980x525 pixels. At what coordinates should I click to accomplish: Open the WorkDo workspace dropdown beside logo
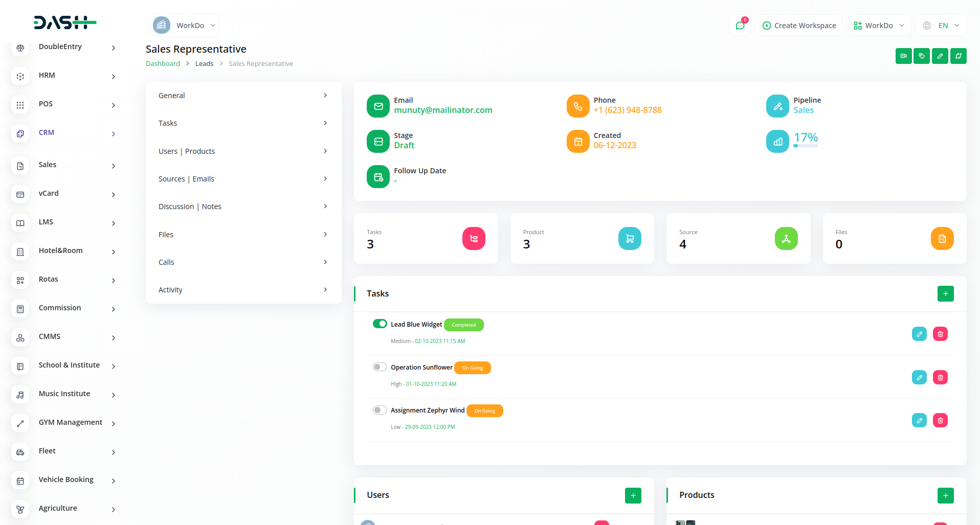(185, 26)
